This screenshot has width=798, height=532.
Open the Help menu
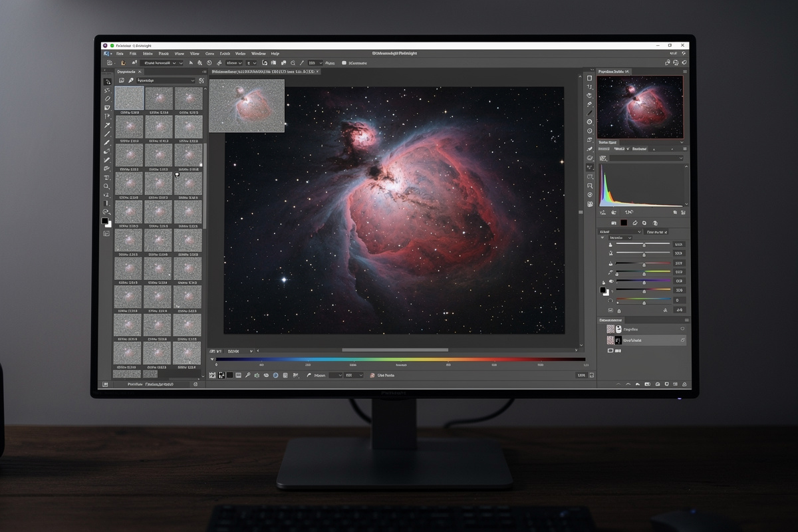pos(275,53)
